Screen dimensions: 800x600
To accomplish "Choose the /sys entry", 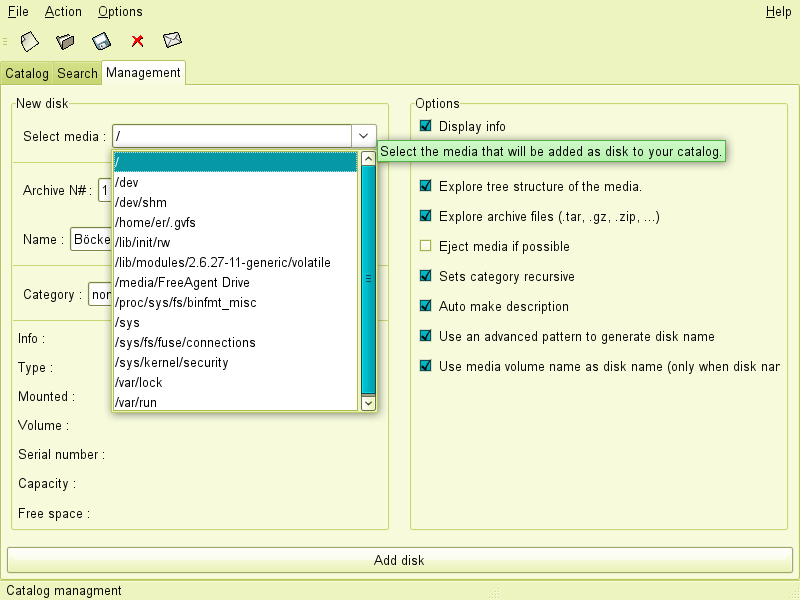I will point(236,322).
